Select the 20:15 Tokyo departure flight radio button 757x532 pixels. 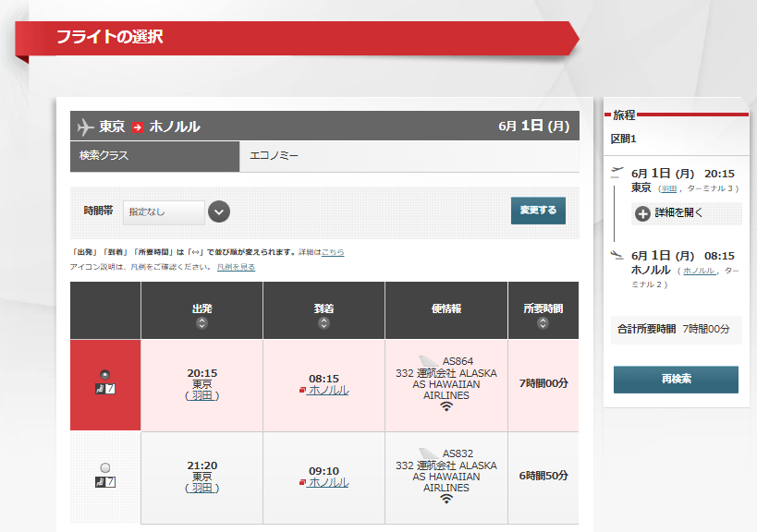click(x=104, y=374)
